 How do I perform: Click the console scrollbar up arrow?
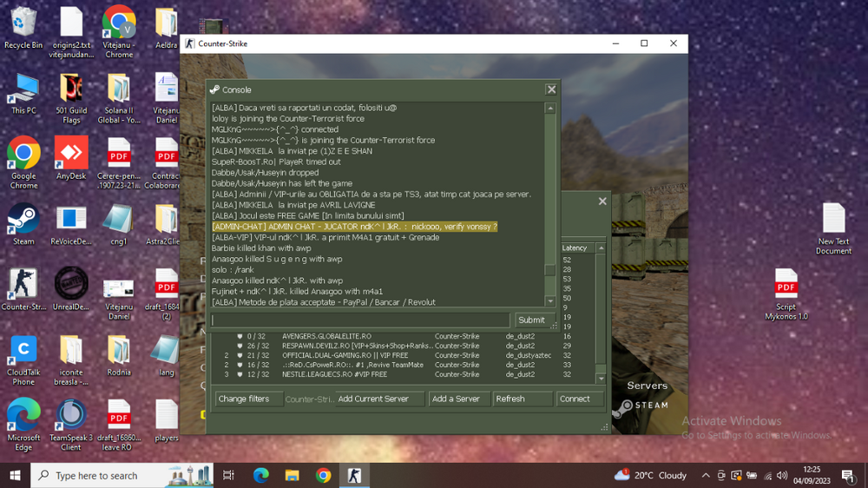550,109
